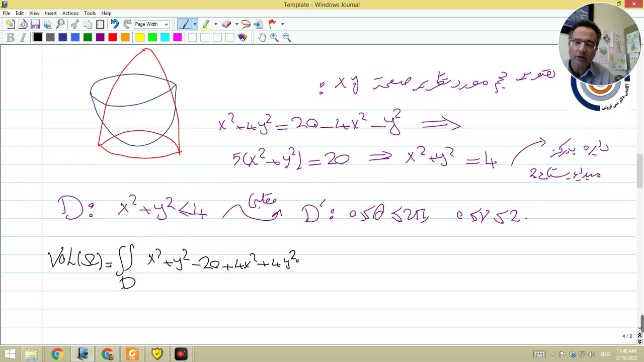
Task: Open the Eraser options dropdown arrow
Action: pyautogui.click(x=236, y=24)
